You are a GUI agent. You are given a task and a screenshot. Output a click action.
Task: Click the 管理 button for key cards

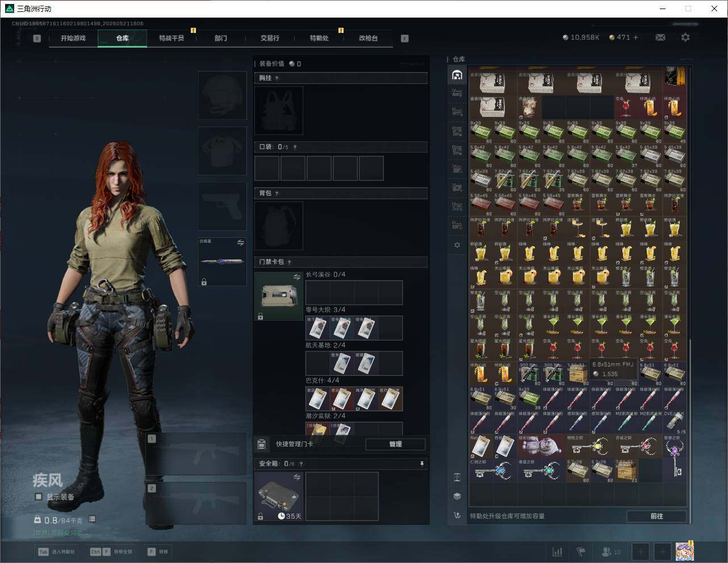pyautogui.click(x=395, y=444)
